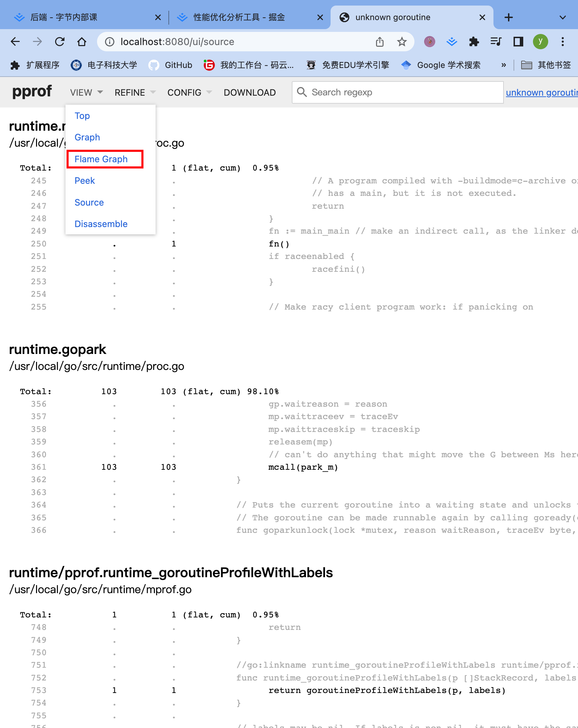Click source line 361 mcall(park_m)
This screenshot has height=728, width=578.
point(303,467)
